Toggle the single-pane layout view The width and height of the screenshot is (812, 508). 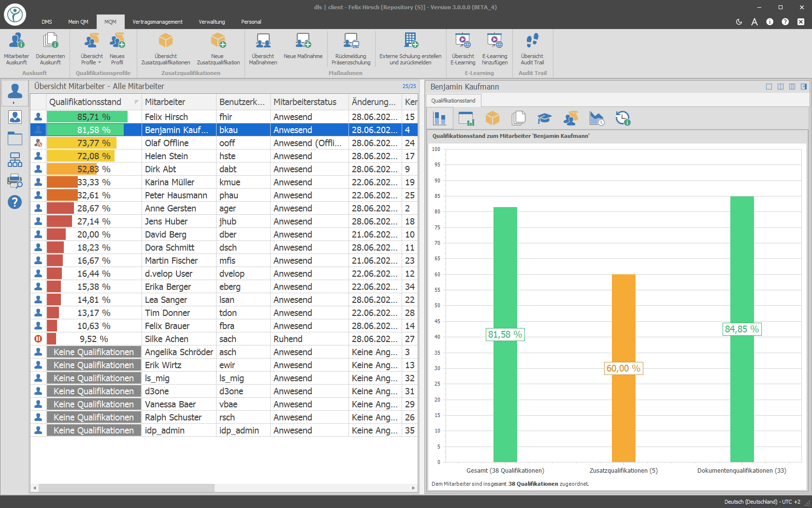coord(769,87)
